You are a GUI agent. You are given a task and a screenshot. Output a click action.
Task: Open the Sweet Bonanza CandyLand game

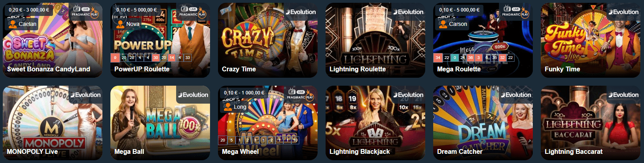pos(53,40)
